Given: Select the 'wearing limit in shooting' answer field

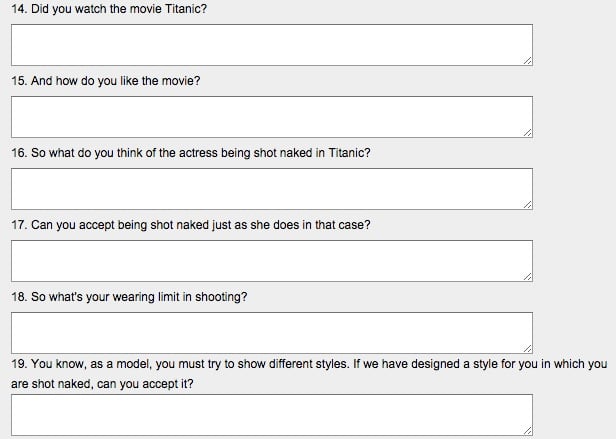Looking at the screenshot, I should click(272, 333).
